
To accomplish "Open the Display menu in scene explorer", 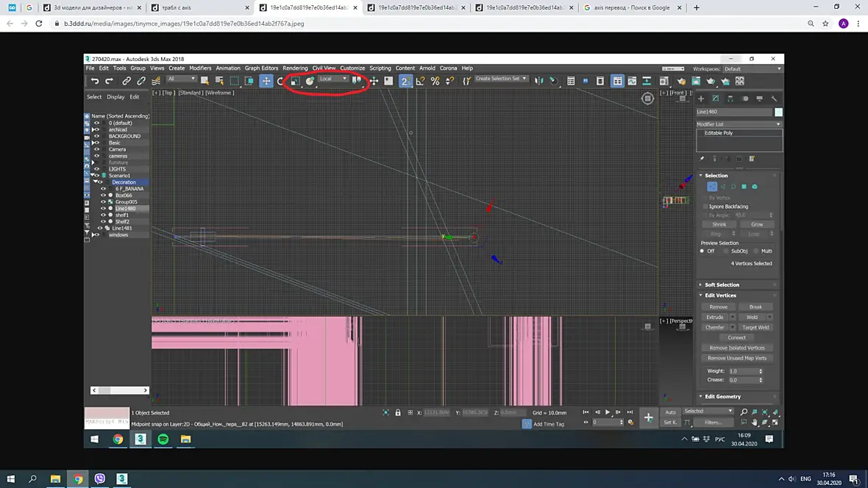I will 115,97.
